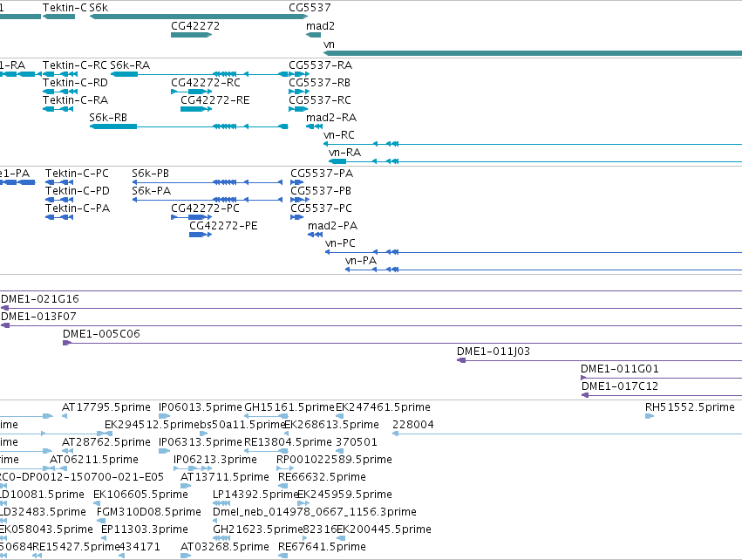Click EST GH15161.5prime label

click(289, 407)
